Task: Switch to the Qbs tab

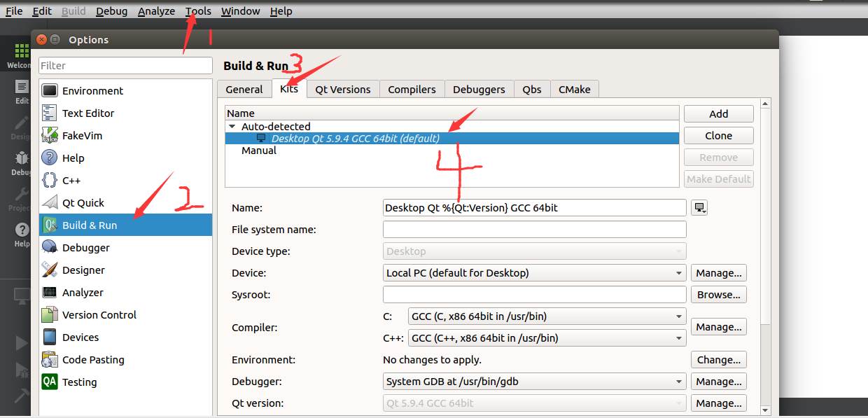Action: (532, 90)
